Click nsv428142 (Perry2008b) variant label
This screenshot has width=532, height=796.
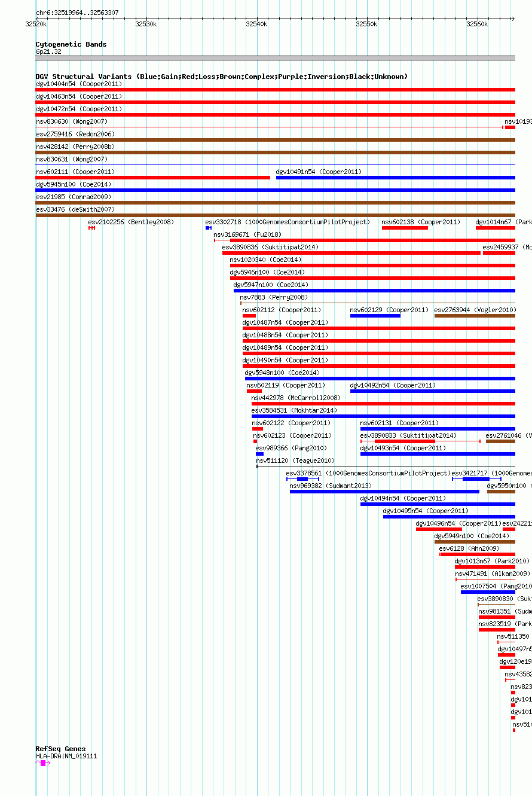[x=75, y=147]
